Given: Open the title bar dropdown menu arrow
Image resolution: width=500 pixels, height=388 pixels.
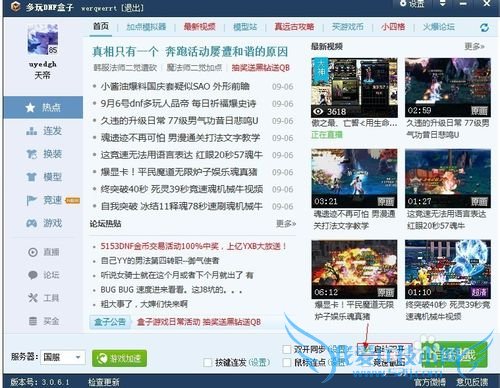Looking at the screenshot, I should coord(442,4).
